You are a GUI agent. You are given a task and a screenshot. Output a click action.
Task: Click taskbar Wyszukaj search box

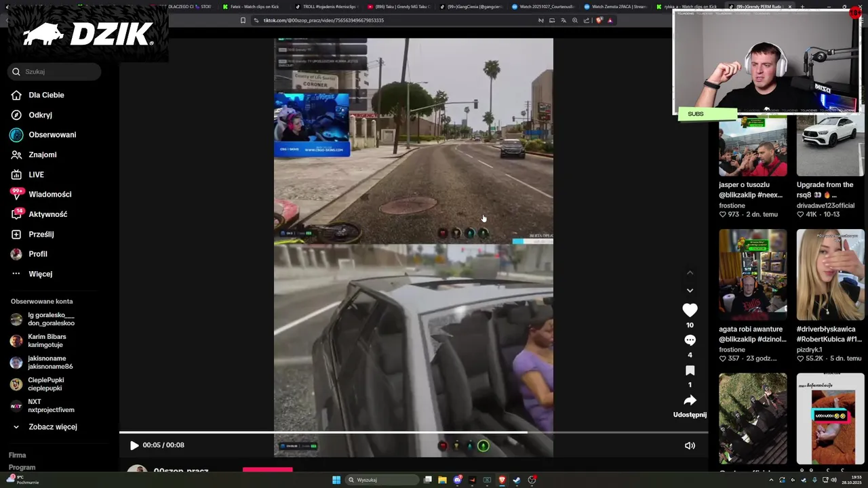(x=382, y=480)
